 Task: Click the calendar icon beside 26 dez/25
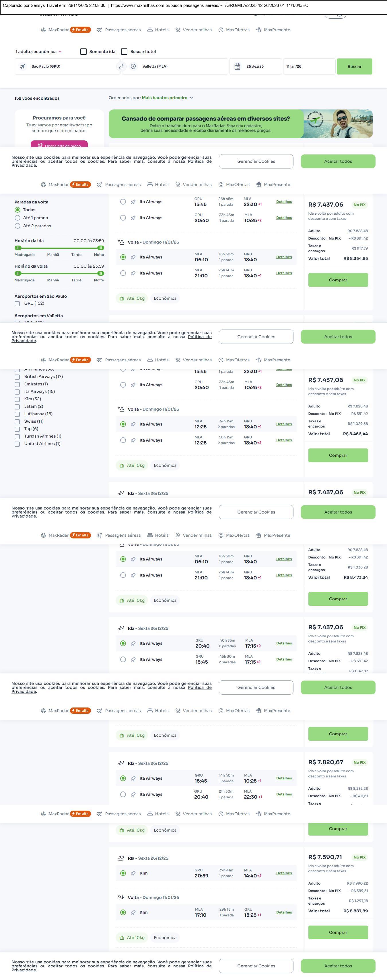tap(237, 66)
